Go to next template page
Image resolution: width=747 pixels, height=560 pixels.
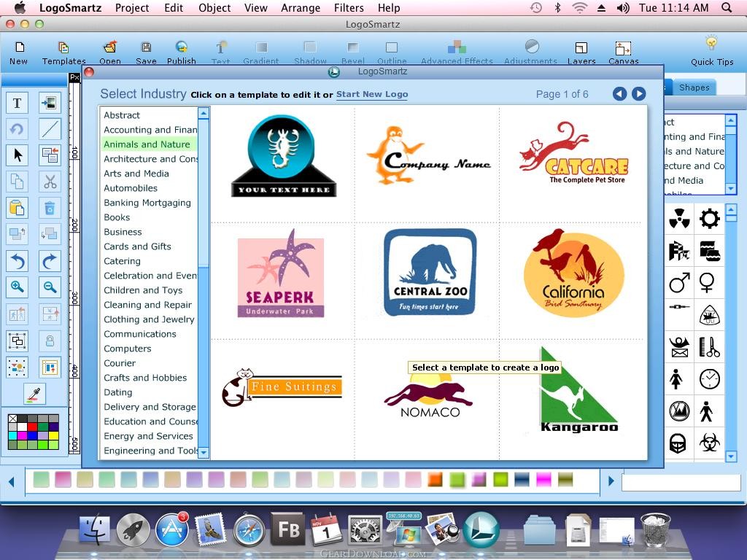pos(639,94)
